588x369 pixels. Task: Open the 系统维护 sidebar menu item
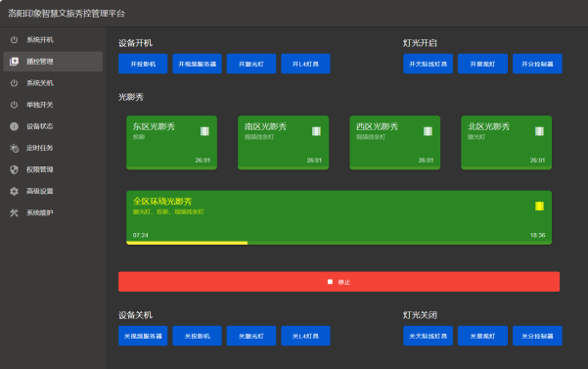(x=53, y=212)
